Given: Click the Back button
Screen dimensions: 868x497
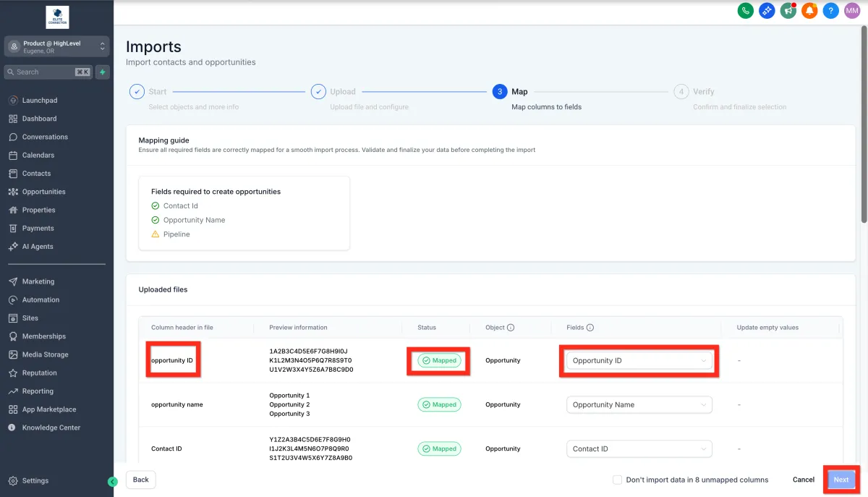Looking at the screenshot, I should coord(140,480).
